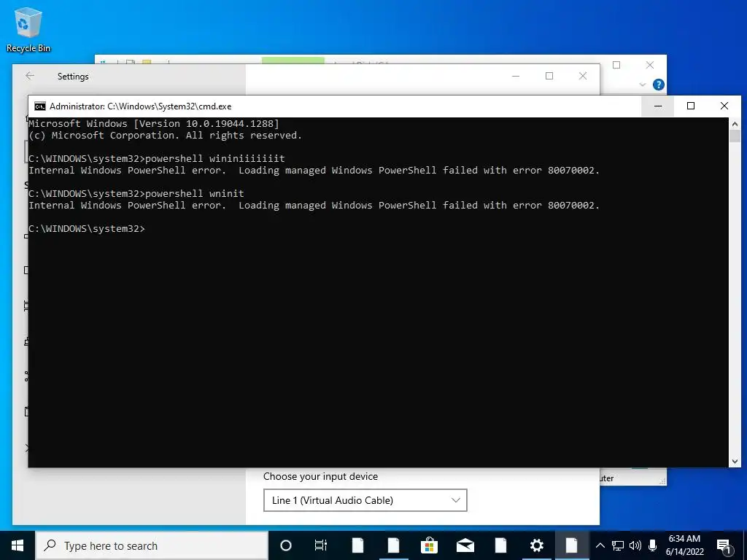Open Cortana circle on taskbar

(286, 545)
